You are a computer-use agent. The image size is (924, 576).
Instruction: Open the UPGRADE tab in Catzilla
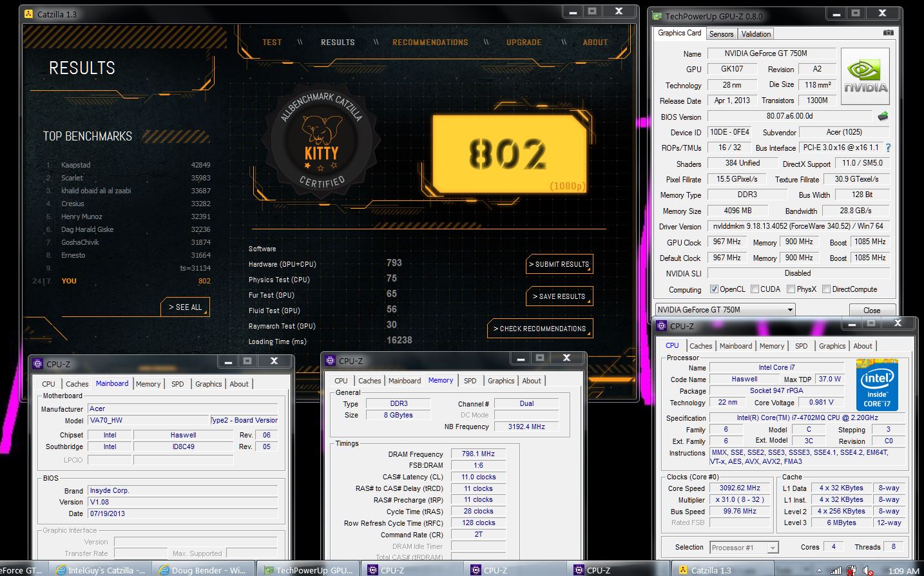[x=524, y=43]
